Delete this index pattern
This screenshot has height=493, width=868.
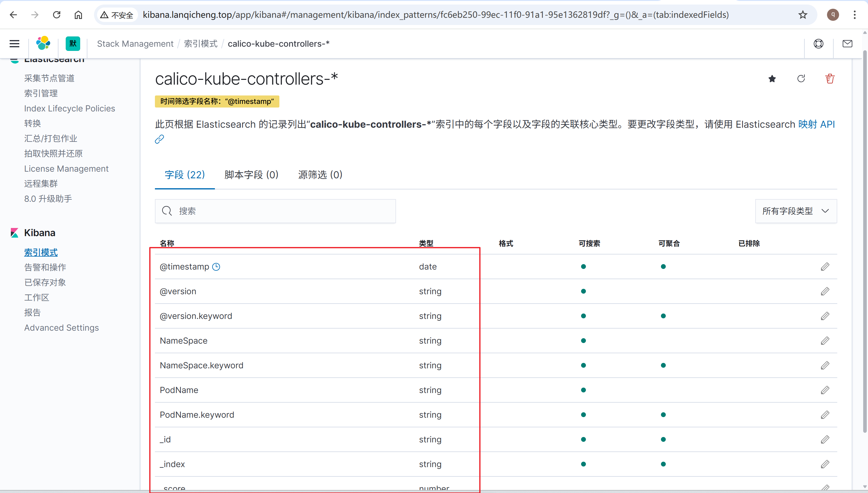coord(830,79)
